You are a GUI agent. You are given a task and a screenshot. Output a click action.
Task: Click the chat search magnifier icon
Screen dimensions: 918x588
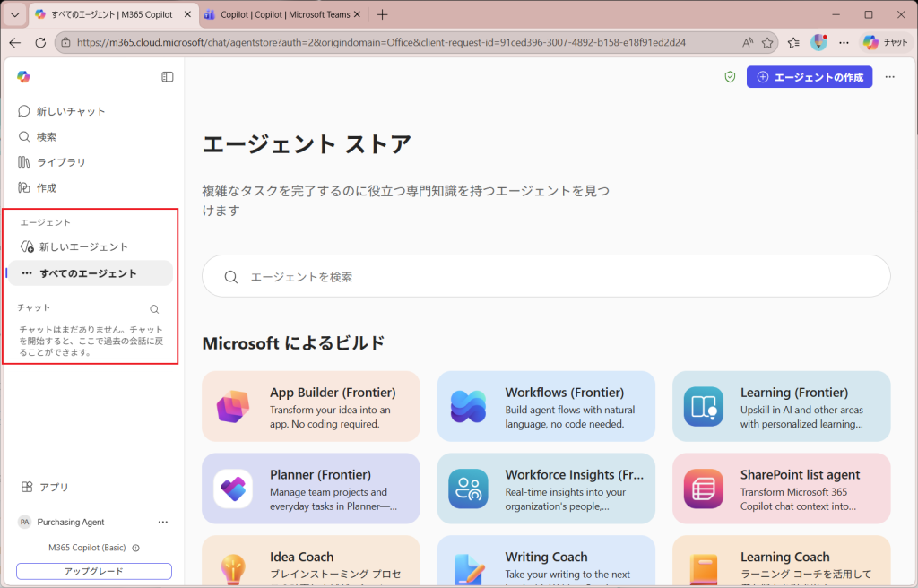[154, 309]
